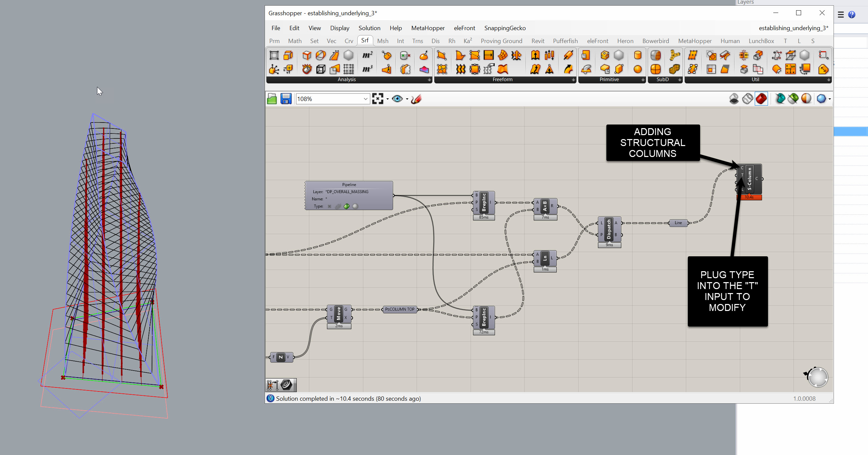Click the Save document floppy icon
Screen dimensions: 868x455
(x=286, y=99)
